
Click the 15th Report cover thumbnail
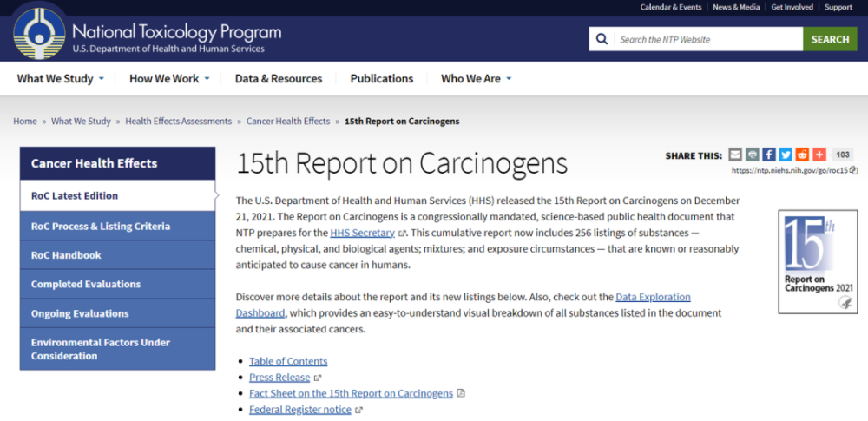pos(818,261)
